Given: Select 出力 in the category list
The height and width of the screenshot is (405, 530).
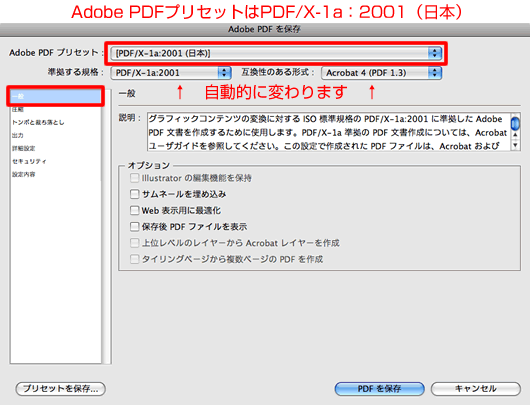Looking at the screenshot, I should point(55,135).
